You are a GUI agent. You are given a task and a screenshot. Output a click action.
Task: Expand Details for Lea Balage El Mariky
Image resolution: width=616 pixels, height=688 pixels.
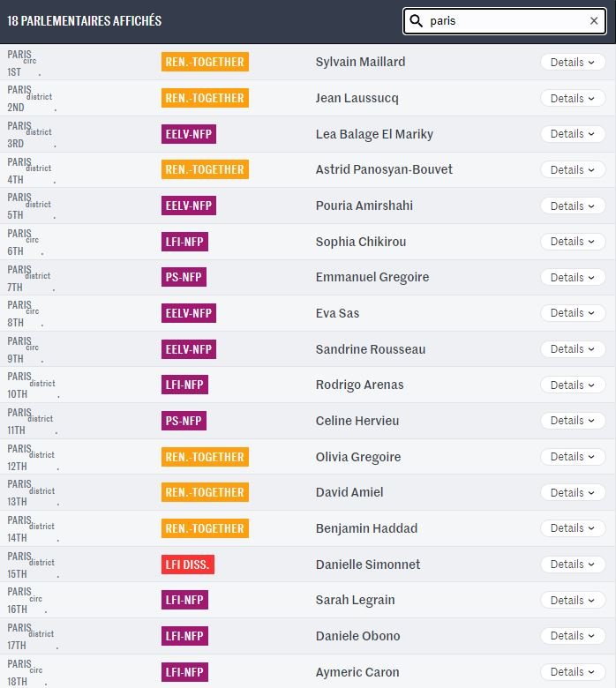point(573,134)
